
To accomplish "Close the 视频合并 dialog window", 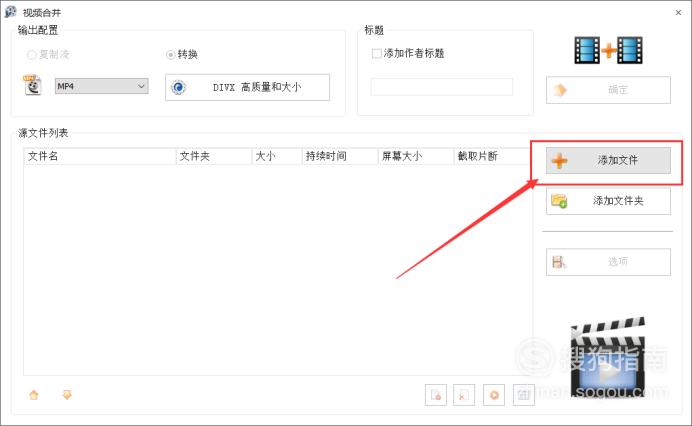I will point(678,12).
